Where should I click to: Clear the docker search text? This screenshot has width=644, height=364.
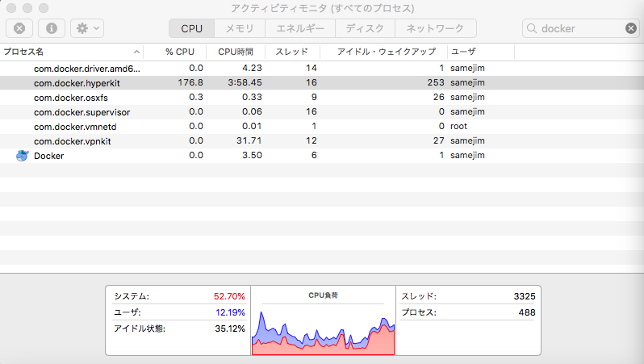coord(631,28)
